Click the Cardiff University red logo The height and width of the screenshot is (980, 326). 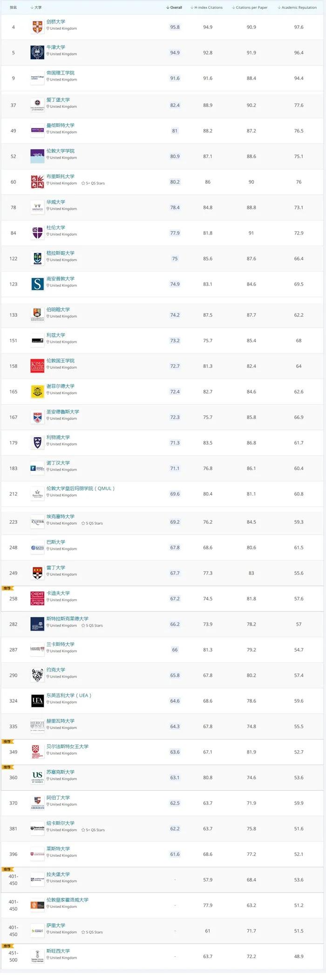pyautogui.click(x=37, y=599)
